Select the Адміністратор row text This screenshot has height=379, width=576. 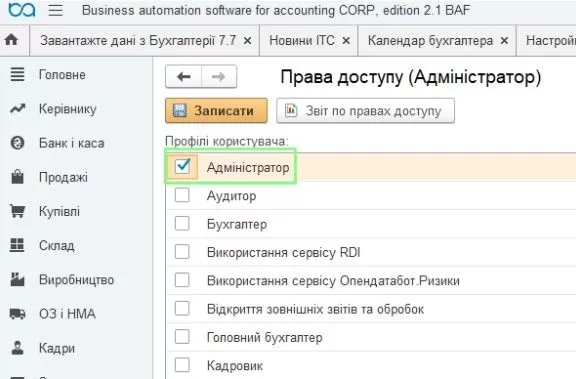tap(248, 168)
